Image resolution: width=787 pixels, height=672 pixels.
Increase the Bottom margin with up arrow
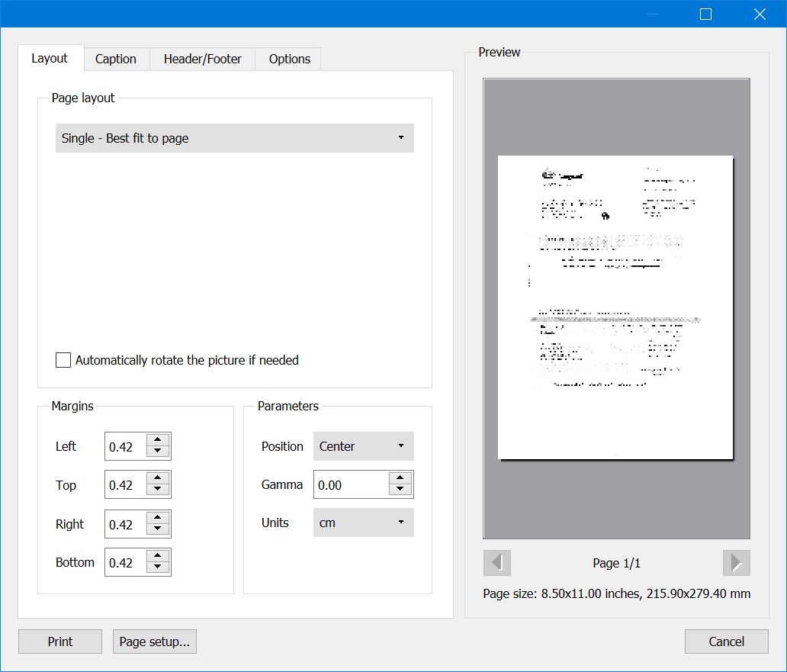pos(157,556)
